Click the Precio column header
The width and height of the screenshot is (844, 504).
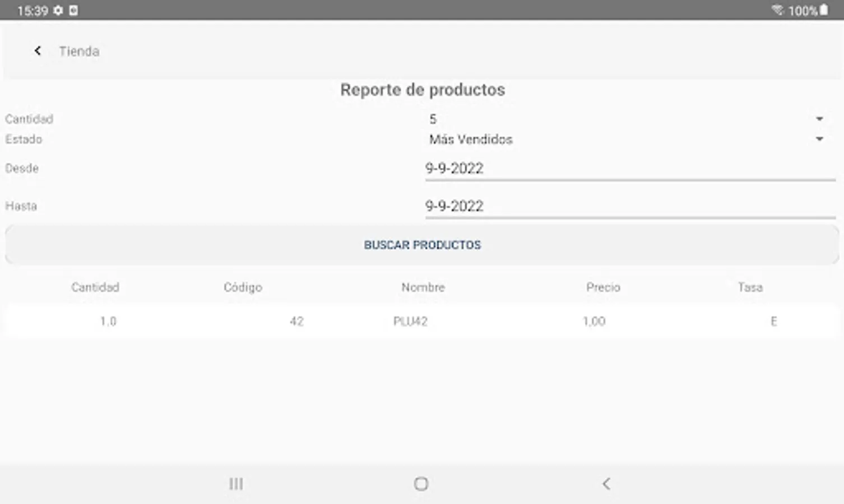click(602, 287)
